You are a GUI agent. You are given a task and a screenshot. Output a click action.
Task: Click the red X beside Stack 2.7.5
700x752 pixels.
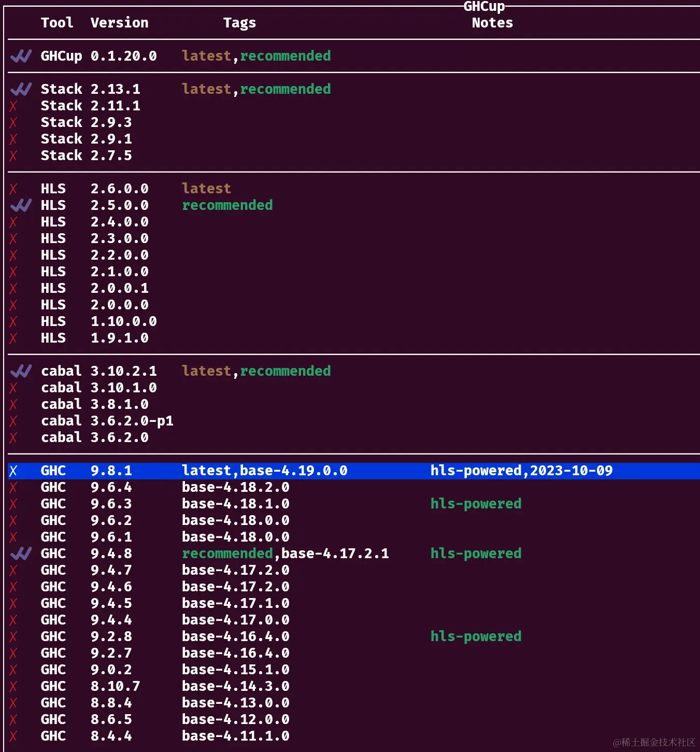[13, 155]
